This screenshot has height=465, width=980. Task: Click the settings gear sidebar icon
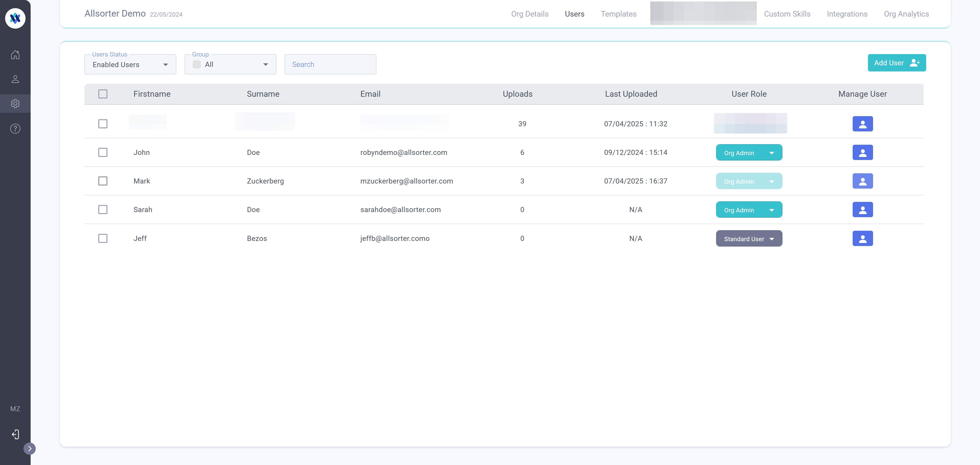coord(15,104)
